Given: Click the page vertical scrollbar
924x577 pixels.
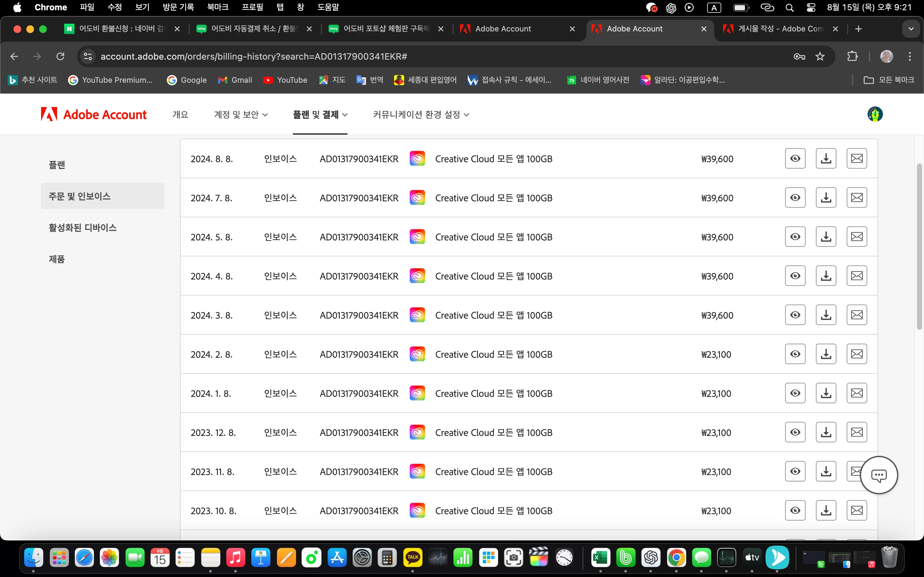Looking at the screenshot, I should point(920,247).
